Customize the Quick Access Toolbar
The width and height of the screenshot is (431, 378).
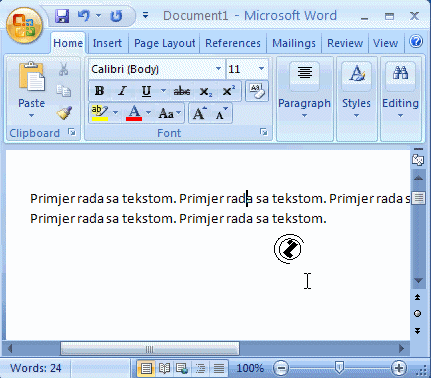pyautogui.click(x=146, y=15)
